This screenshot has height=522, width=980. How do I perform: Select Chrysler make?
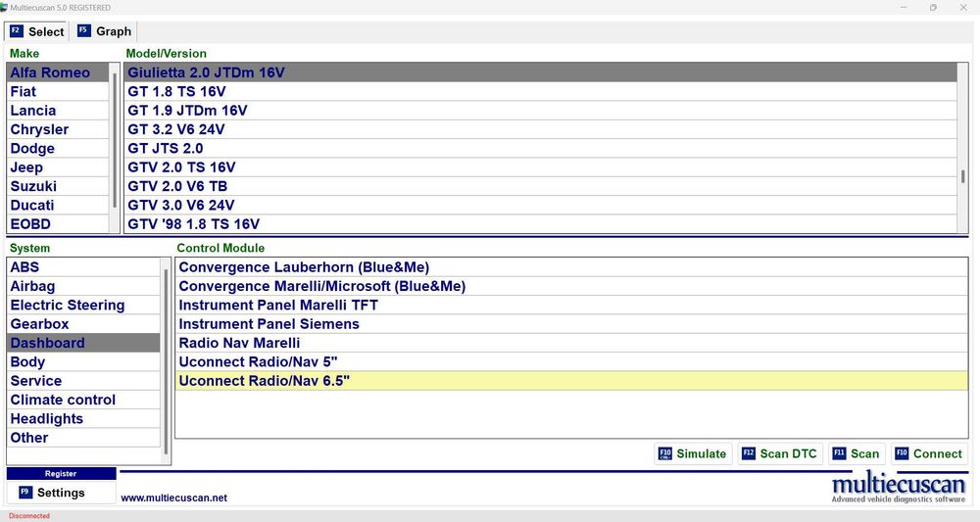coord(58,129)
